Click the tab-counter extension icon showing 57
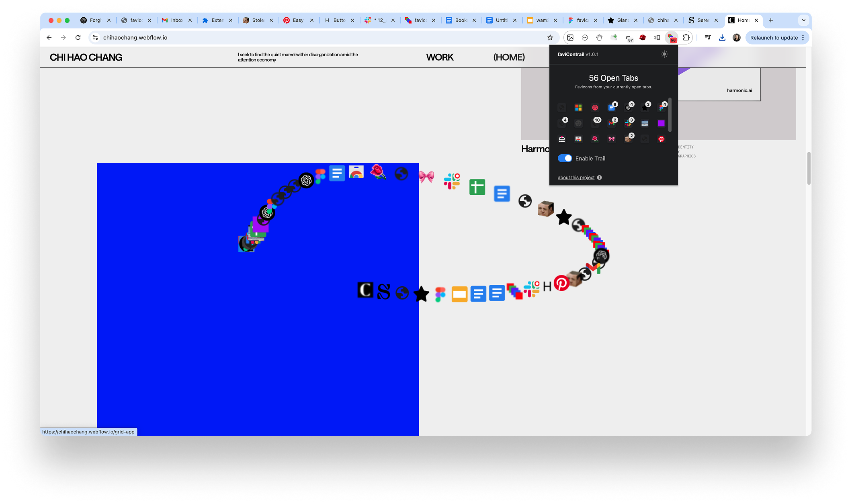Screen dimensions: 852x504 coord(629,38)
